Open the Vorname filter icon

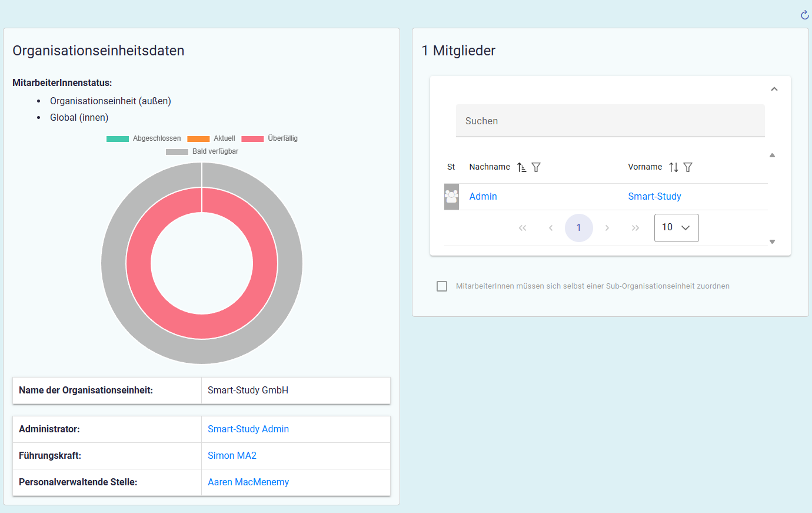(x=688, y=167)
